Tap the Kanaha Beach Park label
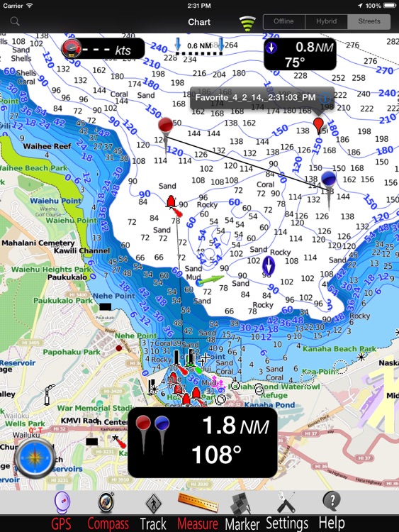The height and width of the screenshot is (532, 399). coord(339,349)
